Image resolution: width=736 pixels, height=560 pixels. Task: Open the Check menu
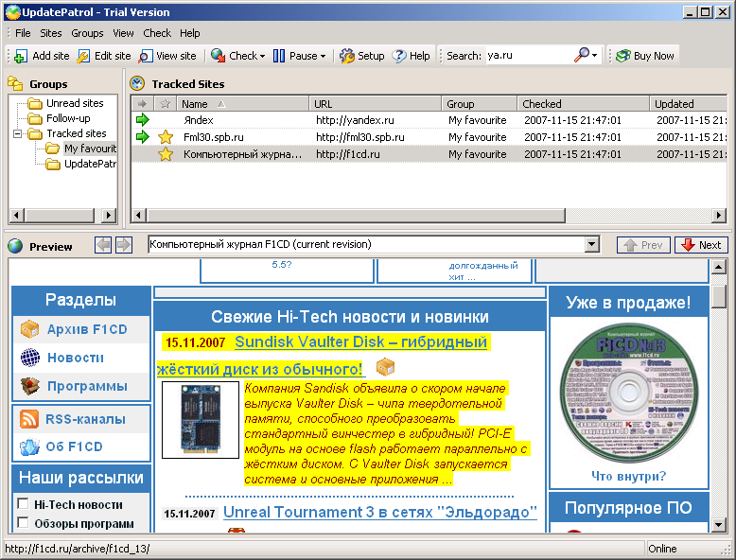157,33
